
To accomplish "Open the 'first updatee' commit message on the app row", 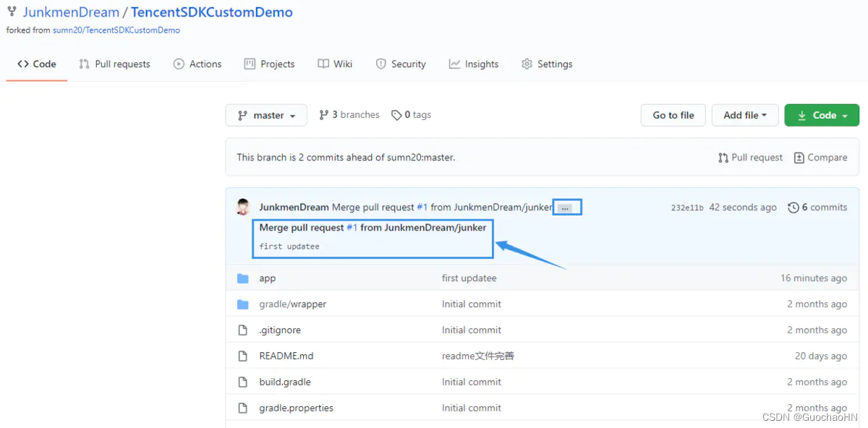I will click(x=469, y=278).
